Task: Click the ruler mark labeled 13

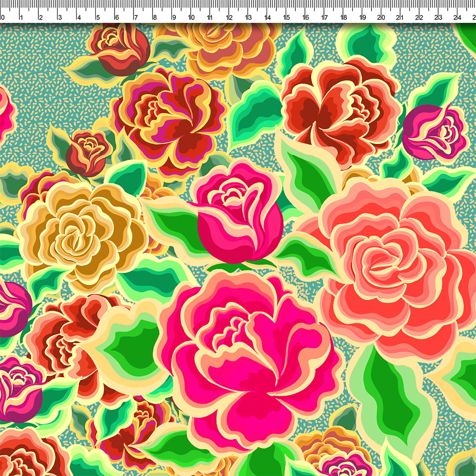Action: click(248, 18)
